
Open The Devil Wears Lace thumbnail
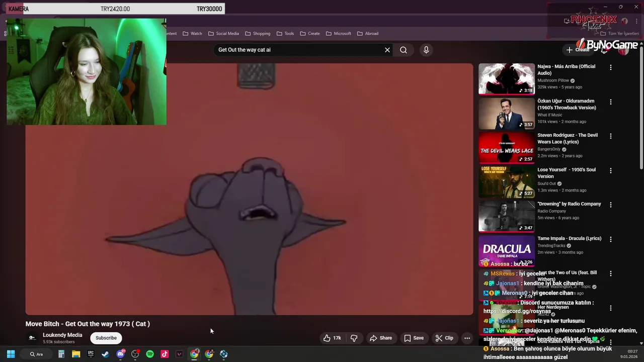click(x=507, y=147)
